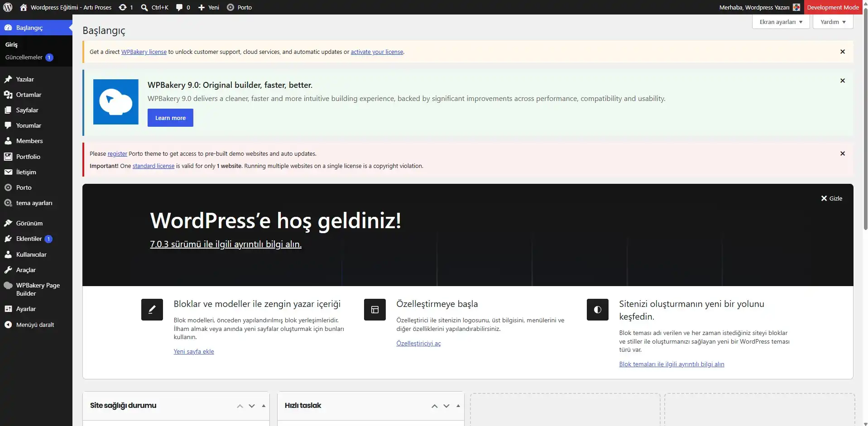This screenshot has width=868, height=426.
Task: Open comments bubble in admin bar
Action: pos(179,7)
